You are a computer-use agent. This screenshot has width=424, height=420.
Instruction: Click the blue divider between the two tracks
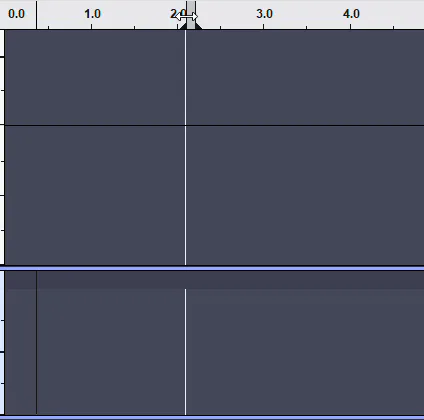pos(212,268)
